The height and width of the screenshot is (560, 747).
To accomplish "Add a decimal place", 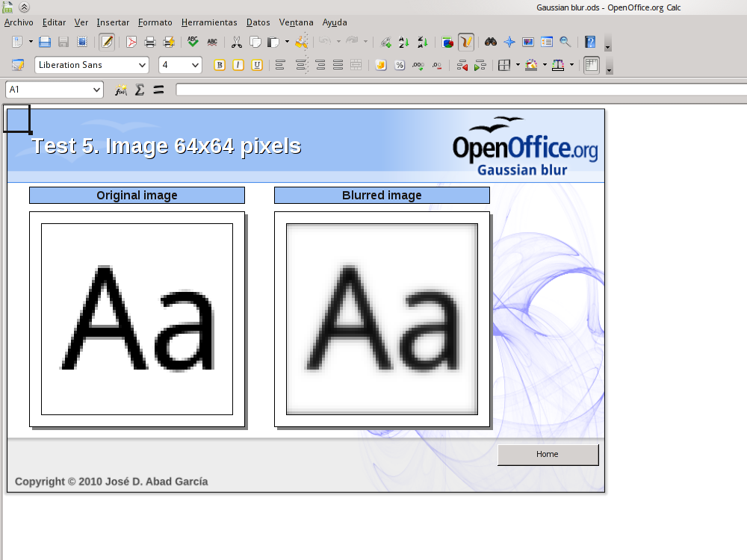I will coord(418,65).
